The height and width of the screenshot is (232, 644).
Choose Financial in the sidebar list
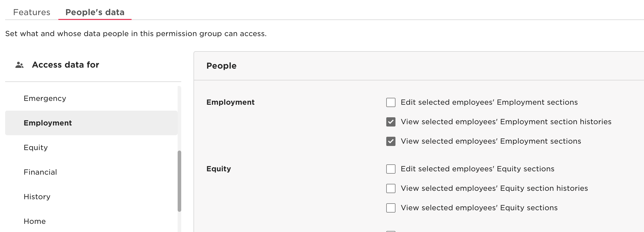point(91,172)
